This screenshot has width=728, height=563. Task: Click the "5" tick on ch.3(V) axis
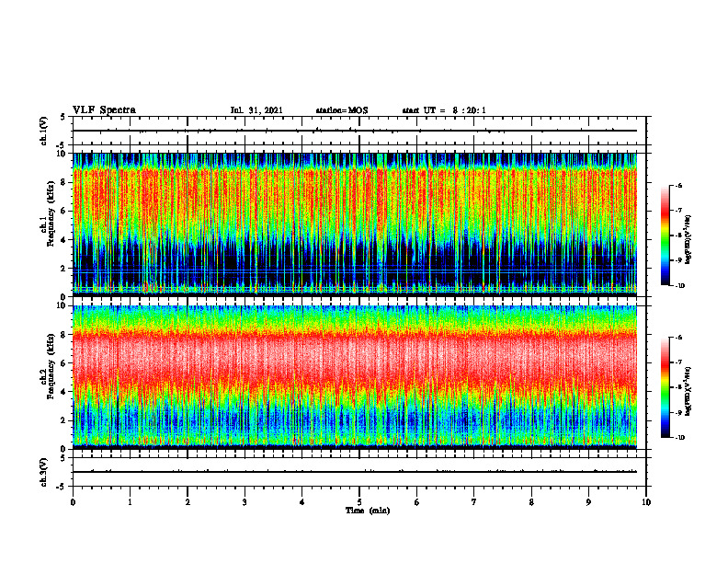pos(63,458)
